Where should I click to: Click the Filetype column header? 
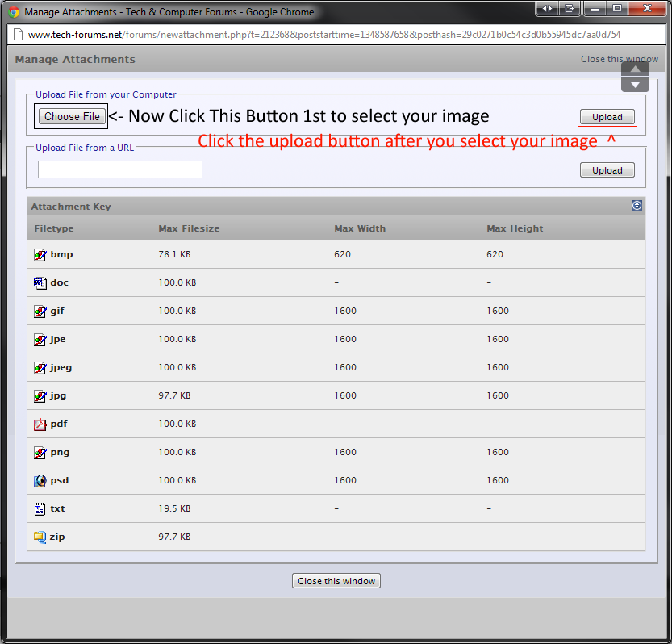53,228
